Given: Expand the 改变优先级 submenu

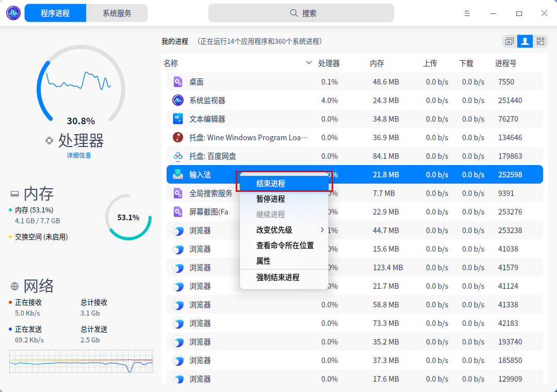Looking at the screenshot, I should pos(284,230).
